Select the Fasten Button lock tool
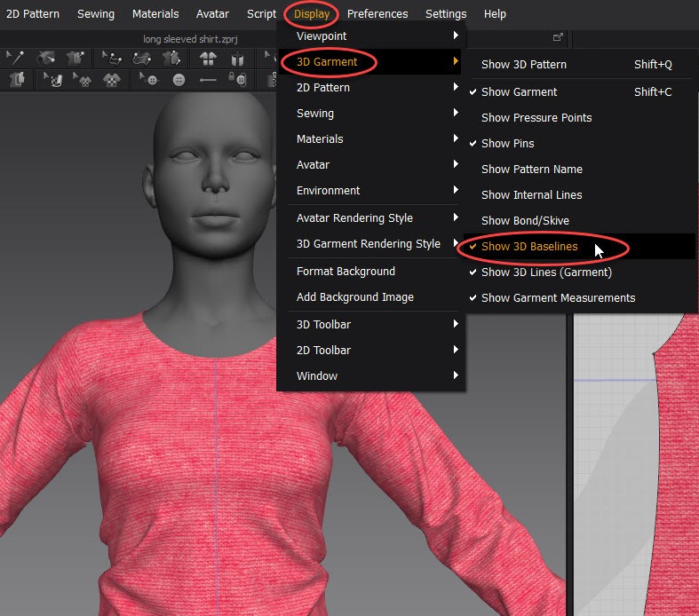This screenshot has height=616, width=699. pyautogui.click(x=237, y=80)
